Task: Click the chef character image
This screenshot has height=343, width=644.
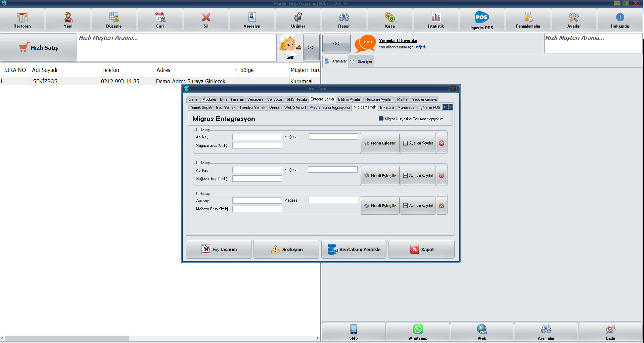Action: click(290, 47)
